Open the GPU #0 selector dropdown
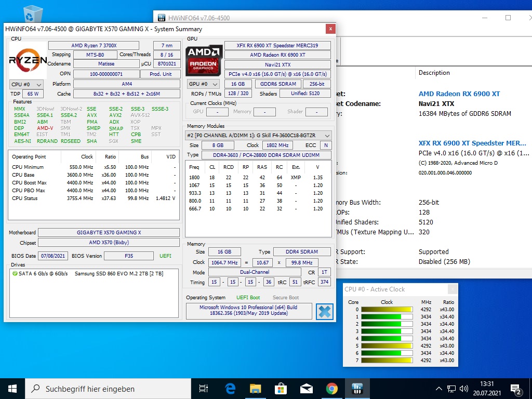The width and height of the screenshot is (532, 399). tap(203, 84)
